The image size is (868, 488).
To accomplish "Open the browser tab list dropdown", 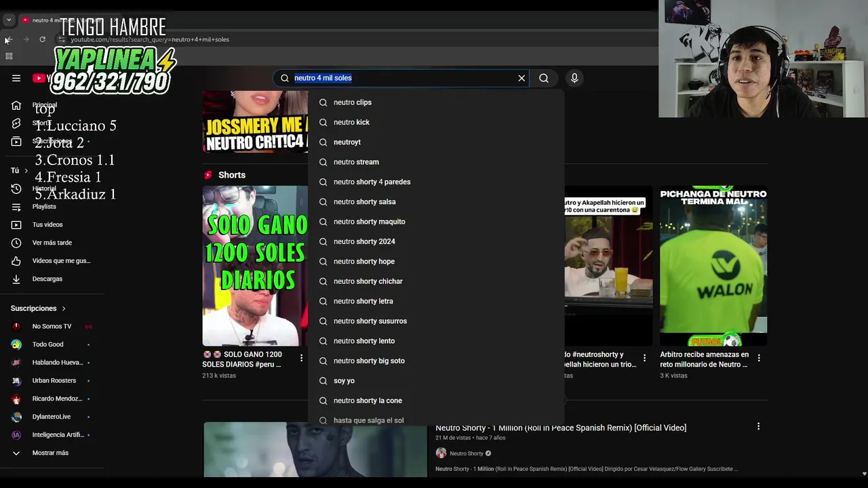I will (x=9, y=20).
